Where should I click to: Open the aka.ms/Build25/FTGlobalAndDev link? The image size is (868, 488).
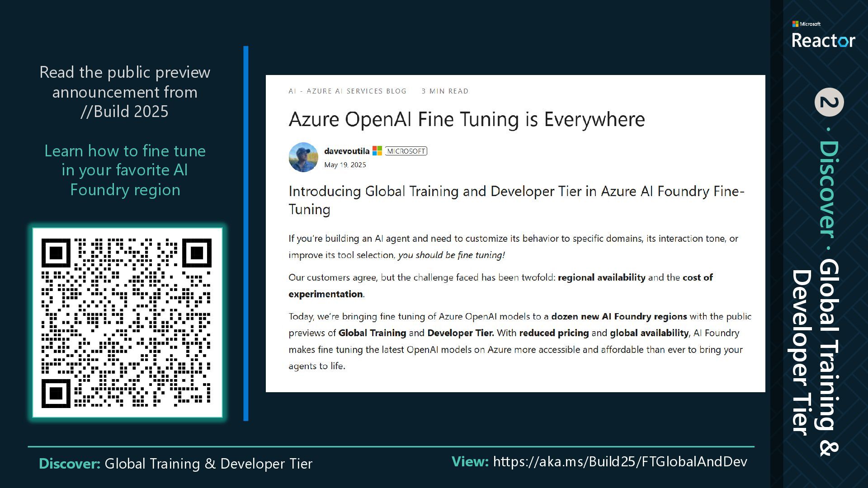620,462
